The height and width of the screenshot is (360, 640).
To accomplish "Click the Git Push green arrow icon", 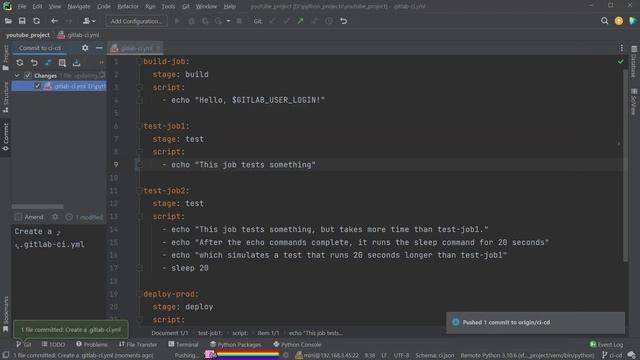I will pos(300,21).
